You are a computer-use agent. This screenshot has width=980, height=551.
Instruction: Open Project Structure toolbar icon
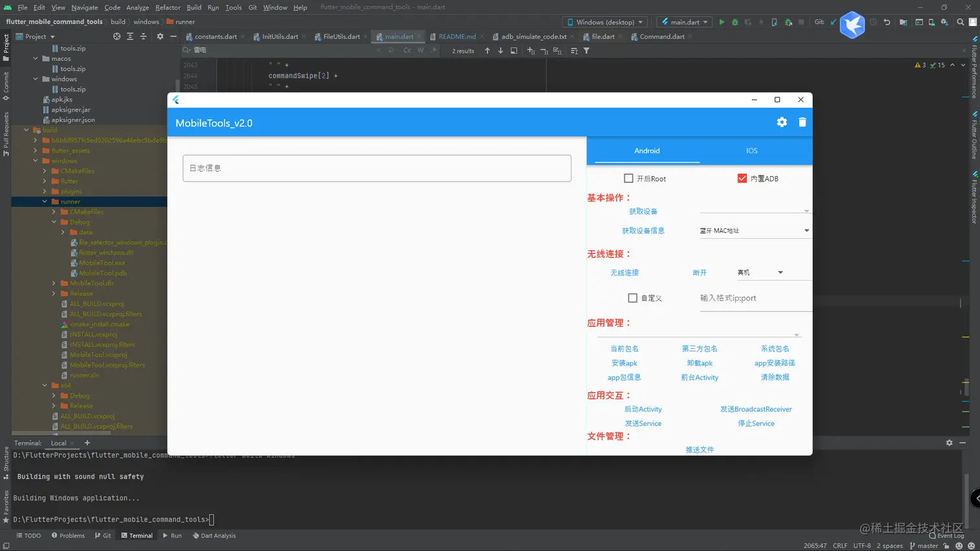(904, 22)
